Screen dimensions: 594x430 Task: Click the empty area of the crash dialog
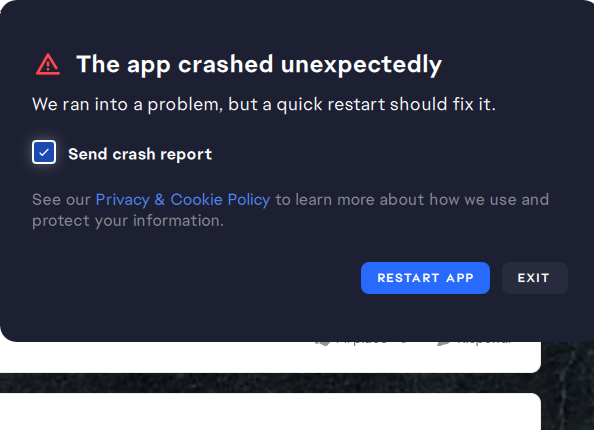click(170, 280)
